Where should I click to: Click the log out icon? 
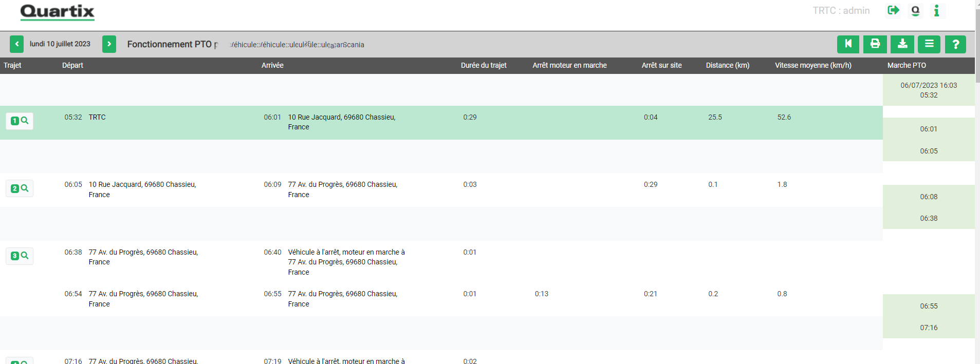893,10
